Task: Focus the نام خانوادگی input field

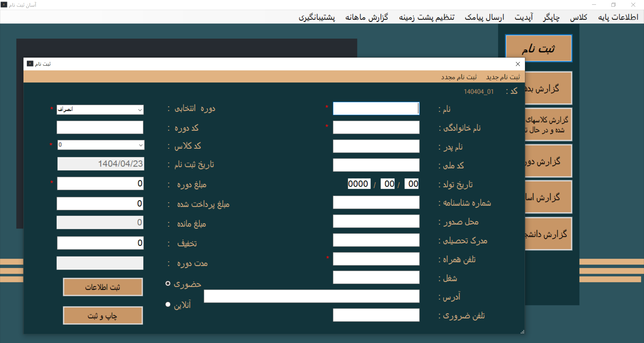Action: pos(376,127)
